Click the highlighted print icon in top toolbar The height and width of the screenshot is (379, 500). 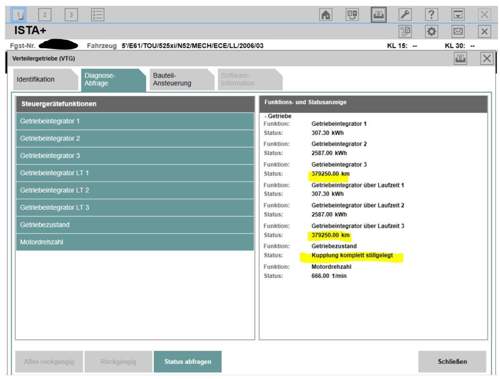click(379, 15)
